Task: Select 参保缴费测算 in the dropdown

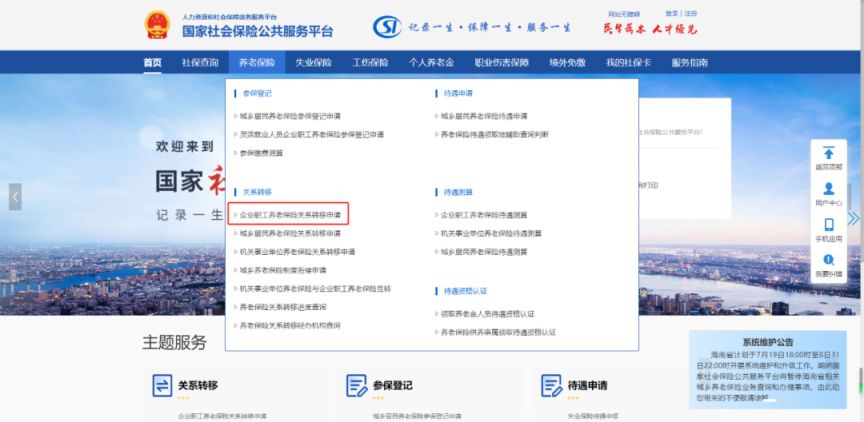Action: tap(261, 153)
